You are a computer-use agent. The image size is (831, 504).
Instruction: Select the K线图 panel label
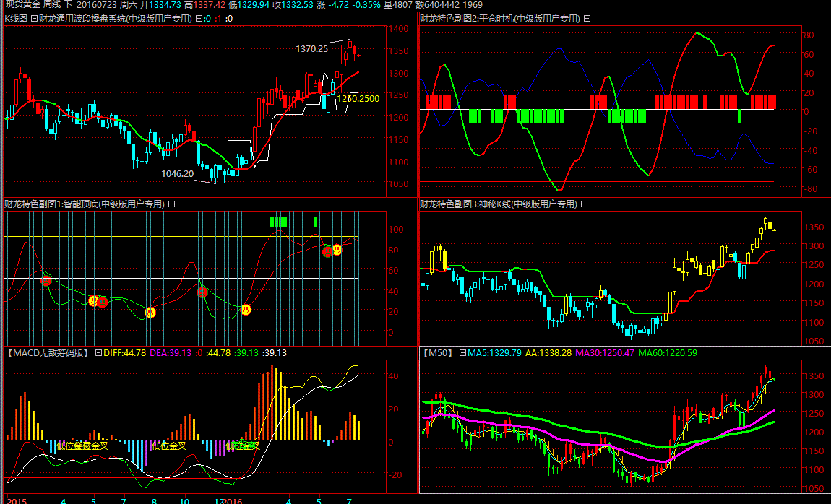click(x=16, y=19)
